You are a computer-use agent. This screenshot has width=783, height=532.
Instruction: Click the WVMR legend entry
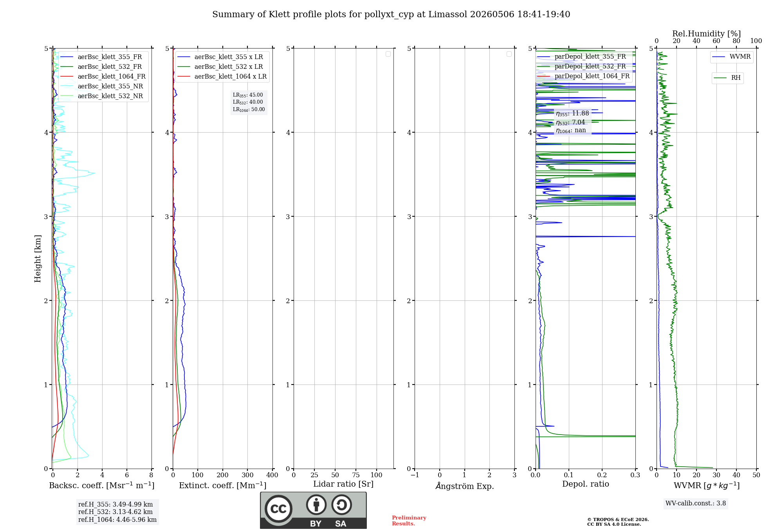[x=732, y=57]
